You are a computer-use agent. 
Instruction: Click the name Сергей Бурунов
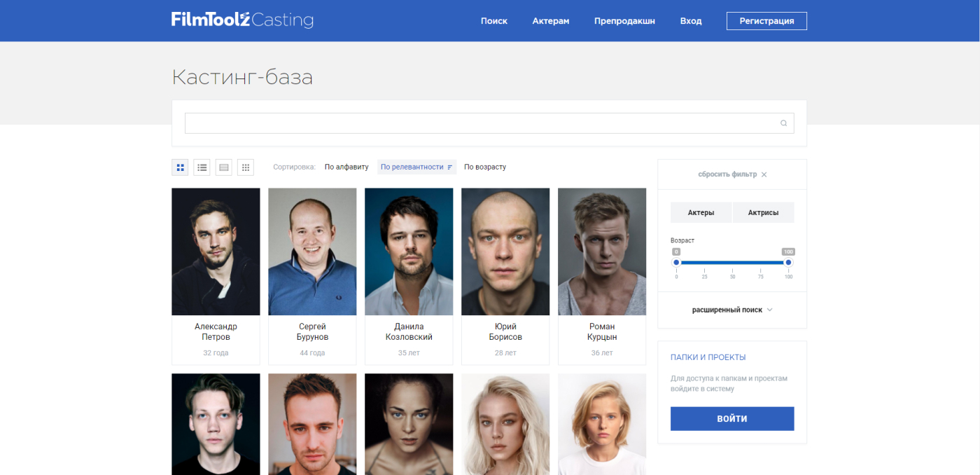pos(312,332)
